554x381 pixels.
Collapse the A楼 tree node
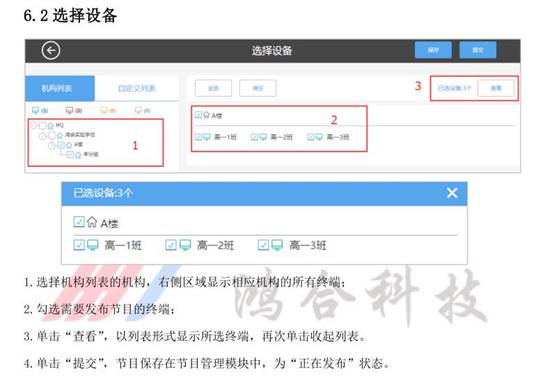pyautogui.click(x=52, y=145)
